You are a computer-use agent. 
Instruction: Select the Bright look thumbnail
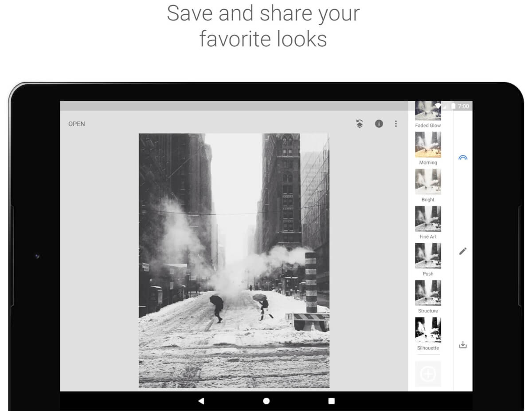tap(428, 182)
